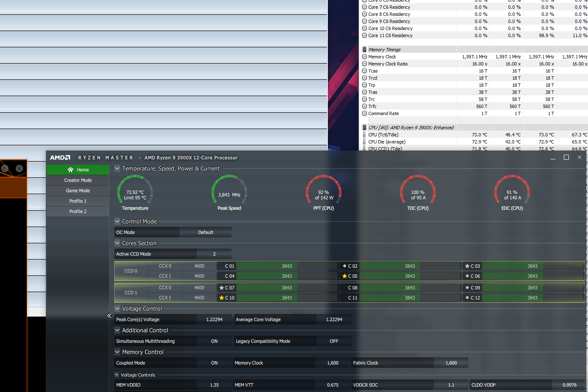Toggle Coupled Mode ON value

(x=214, y=363)
